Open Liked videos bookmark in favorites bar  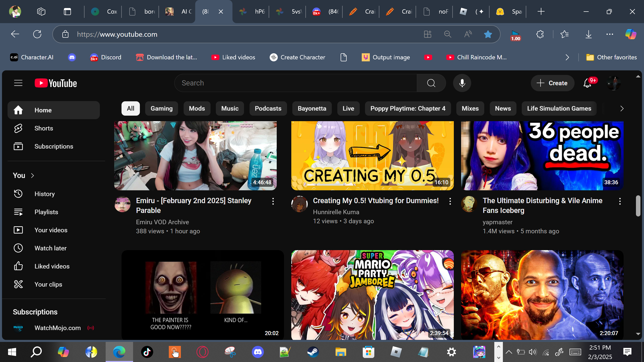point(233,57)
